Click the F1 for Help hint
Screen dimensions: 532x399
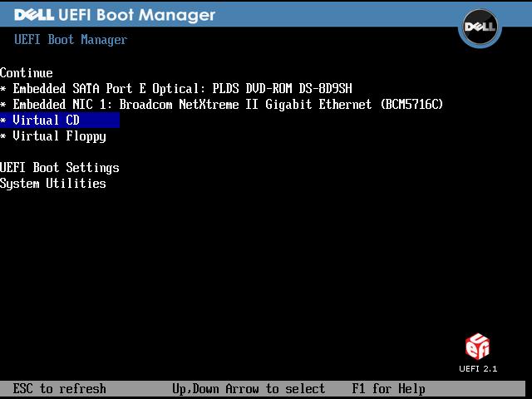[x=388, y=389]
